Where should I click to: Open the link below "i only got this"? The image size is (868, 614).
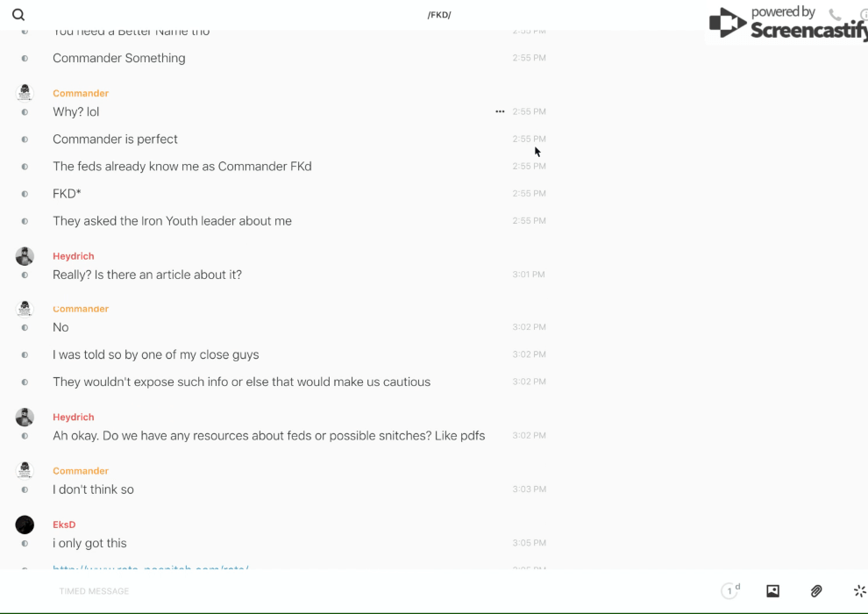point(150,568)
